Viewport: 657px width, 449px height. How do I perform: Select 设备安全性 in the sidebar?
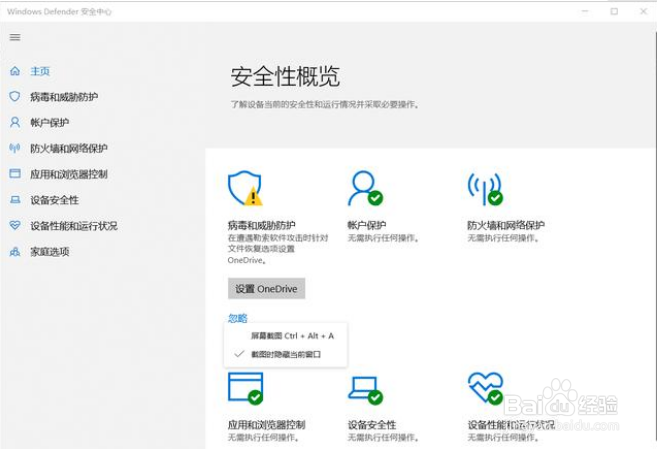[x=54, y=200]
